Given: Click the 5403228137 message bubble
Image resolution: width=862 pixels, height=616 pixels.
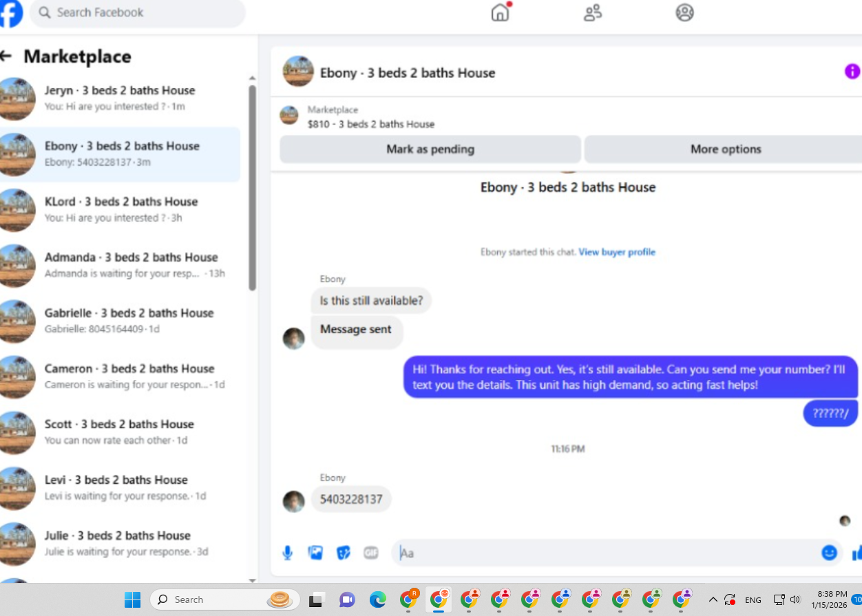Looking at the screenshot, I should coord(351,499).
